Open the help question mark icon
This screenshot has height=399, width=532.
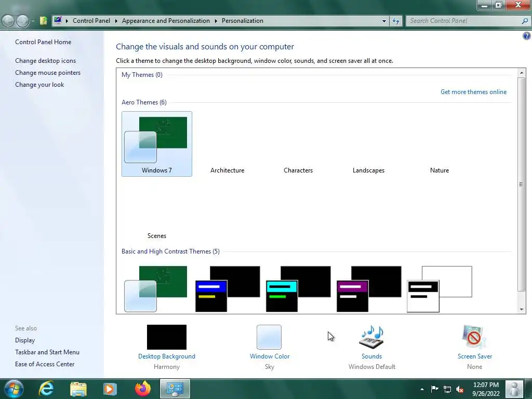(527, 36)
